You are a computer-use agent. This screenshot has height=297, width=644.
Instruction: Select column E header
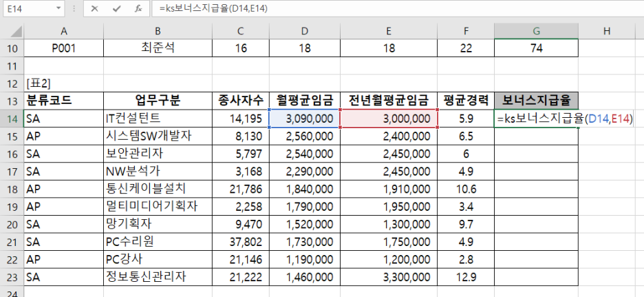(x=389, y=31)
